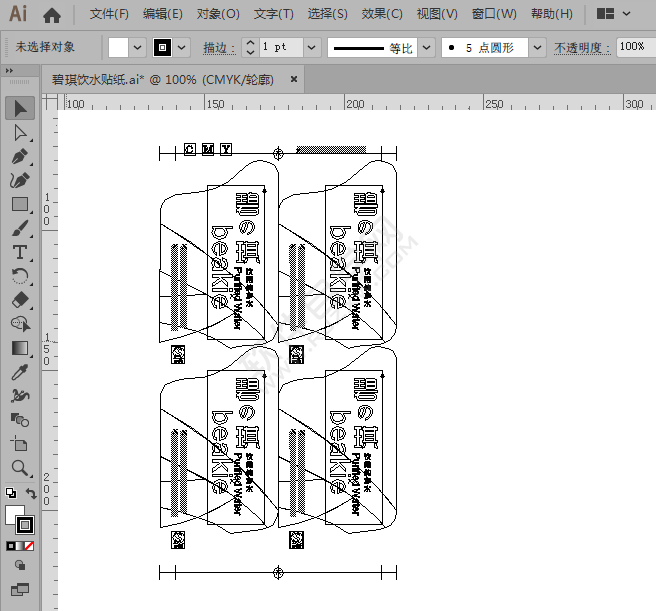Expand the 5 点圆形 brush dropdown

pos(537,47)
